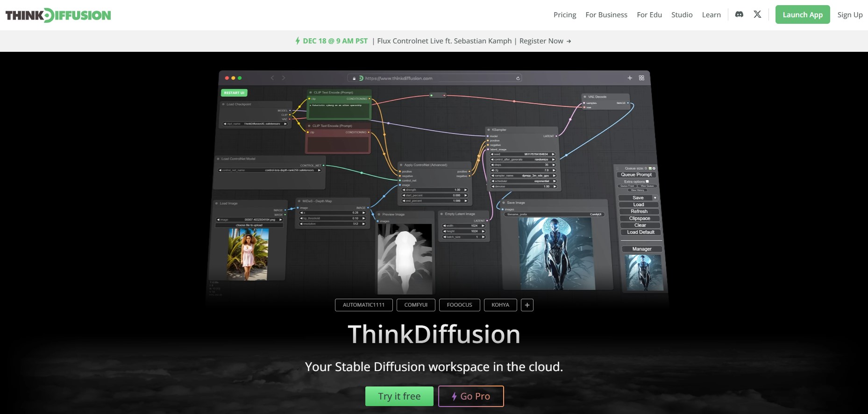Click Clipspace in the preview side panel
The height and width of the screenshot is (414, 868).
point(640,218)
